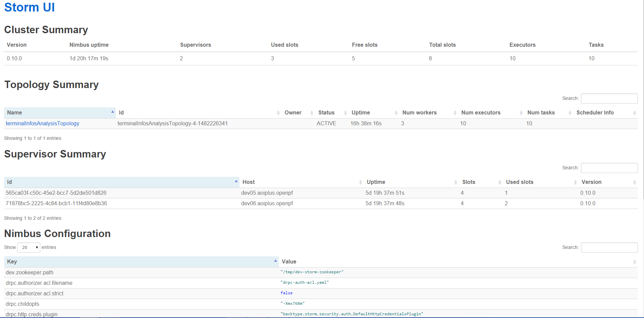The width and height of the screenshot is (644, 318).
Task: Open the Show entries count dropdown
Action: click(x=29, y=248)
